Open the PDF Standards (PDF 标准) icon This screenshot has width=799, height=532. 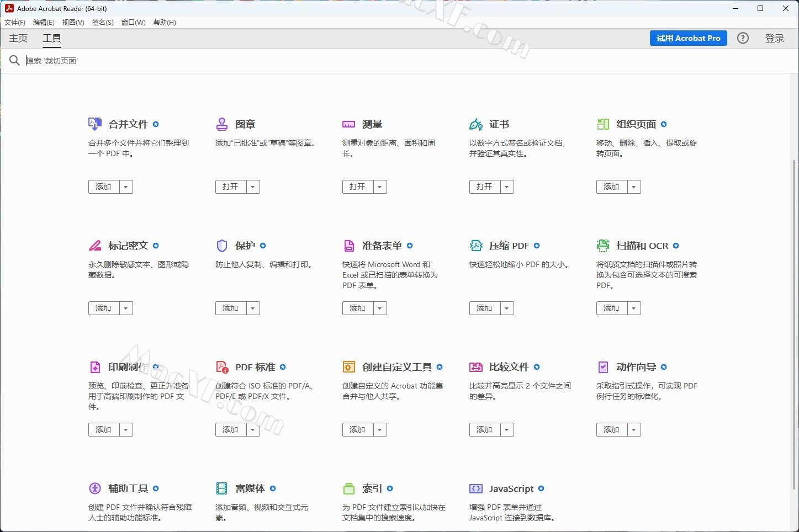pos(222,367)
